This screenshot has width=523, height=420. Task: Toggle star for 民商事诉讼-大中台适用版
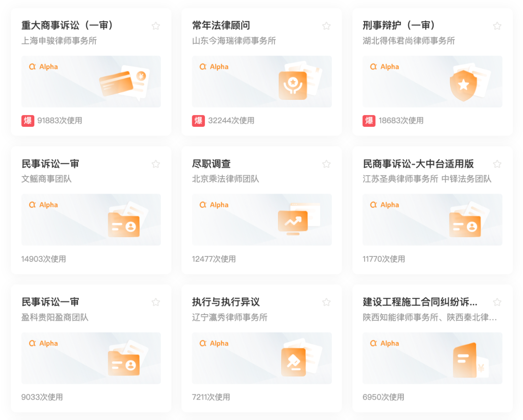[497, 164]
